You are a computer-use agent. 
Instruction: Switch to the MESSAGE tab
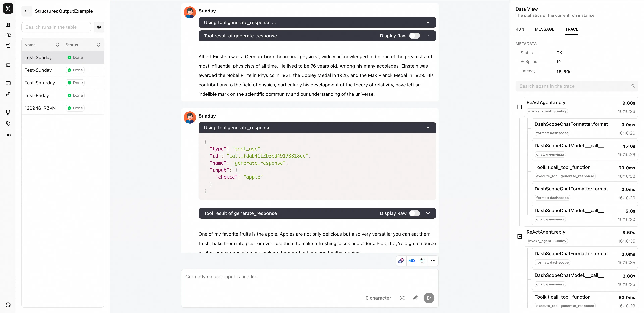coord(545,29)
